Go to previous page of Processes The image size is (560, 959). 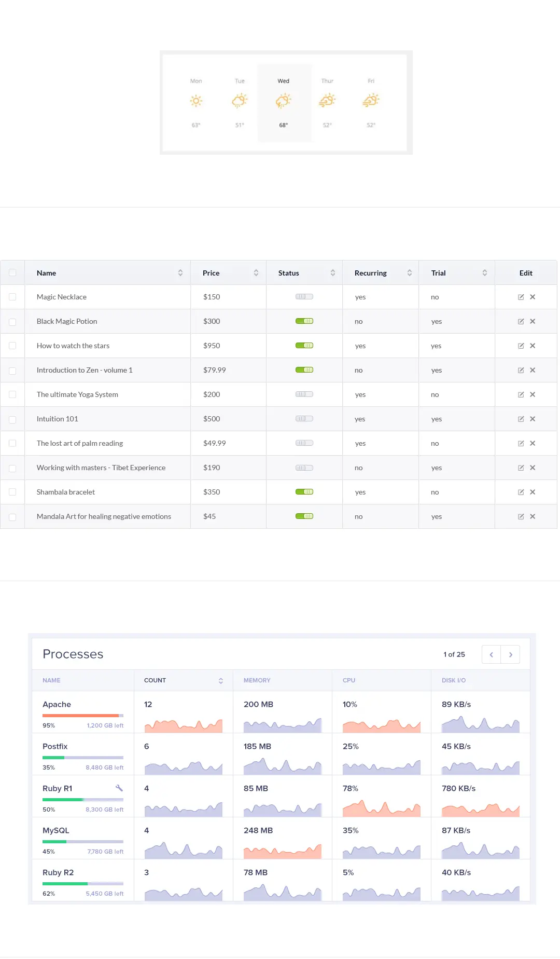pyautogui.click(x=491, y=654)
